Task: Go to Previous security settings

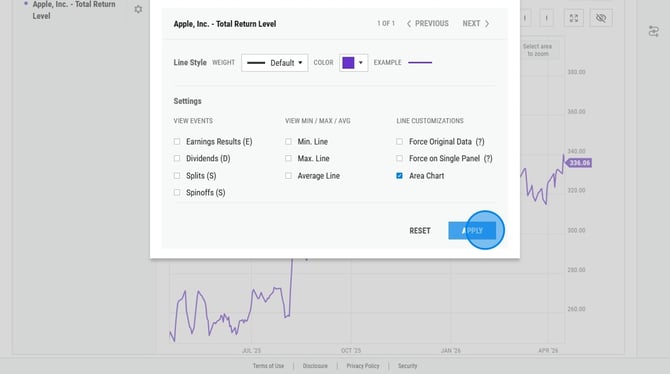Action: pos(427,24)
